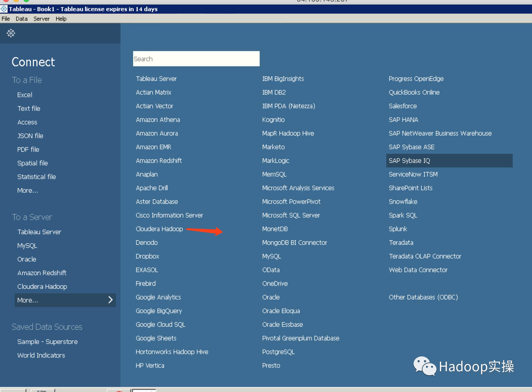Pick PDF file connector
This screenshot has width=532, height=392.
coord(28,149)
